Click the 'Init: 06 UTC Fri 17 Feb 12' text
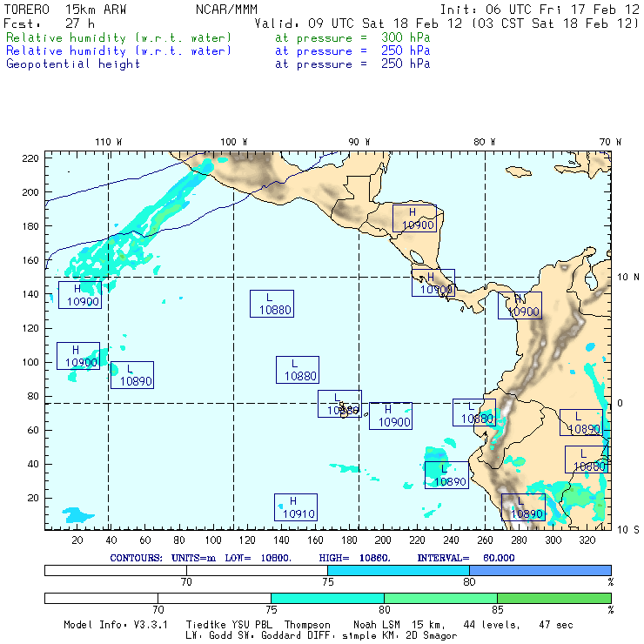 click(x=540, y=10)
